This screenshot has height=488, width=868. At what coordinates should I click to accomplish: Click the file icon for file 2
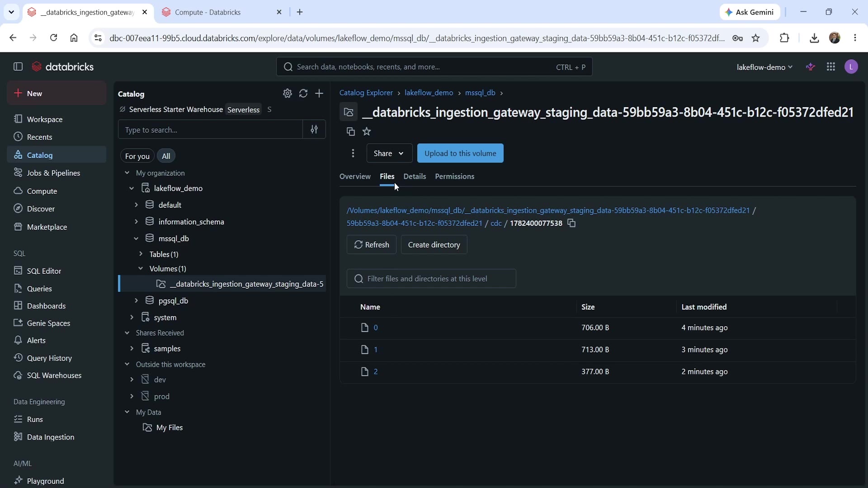point(365,371)
